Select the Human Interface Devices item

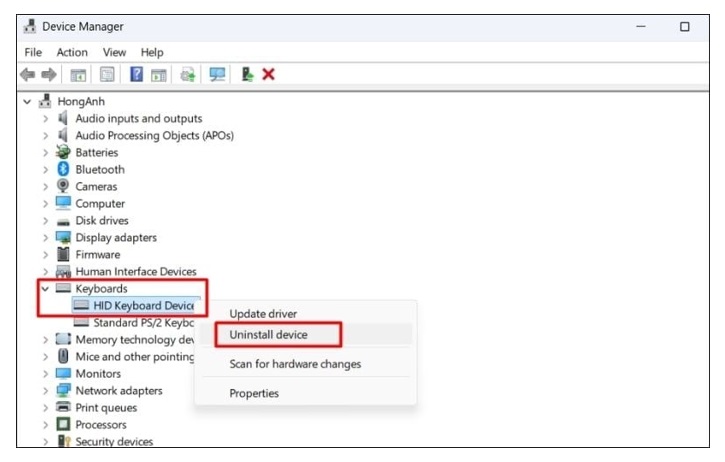[136, 272]
